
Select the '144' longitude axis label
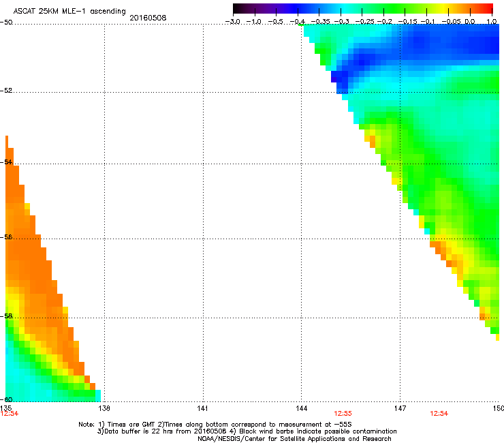[301, 408]
